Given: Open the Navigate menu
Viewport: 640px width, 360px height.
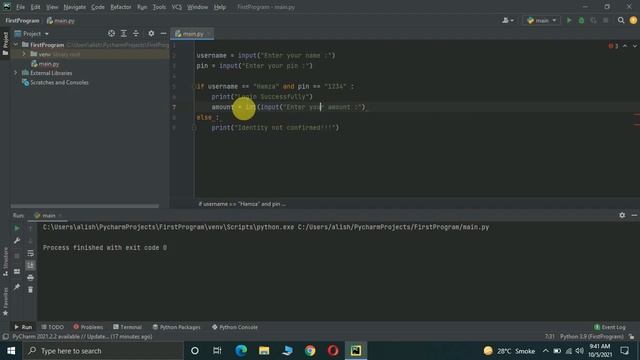Looking at the screenshot, I should (75, 7).
